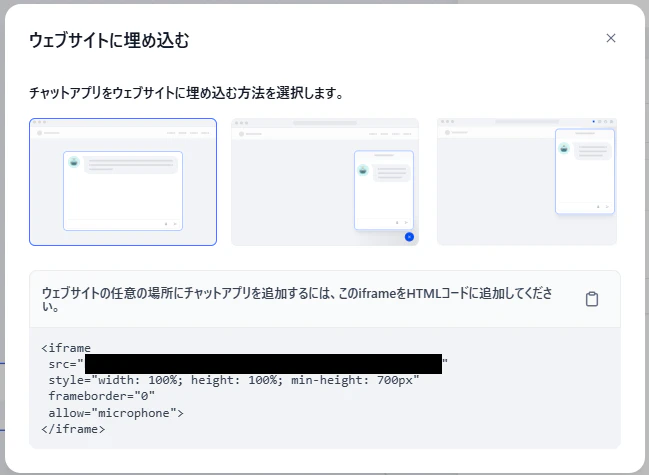Select the centered iframe embed option

(x=123, y=182)
